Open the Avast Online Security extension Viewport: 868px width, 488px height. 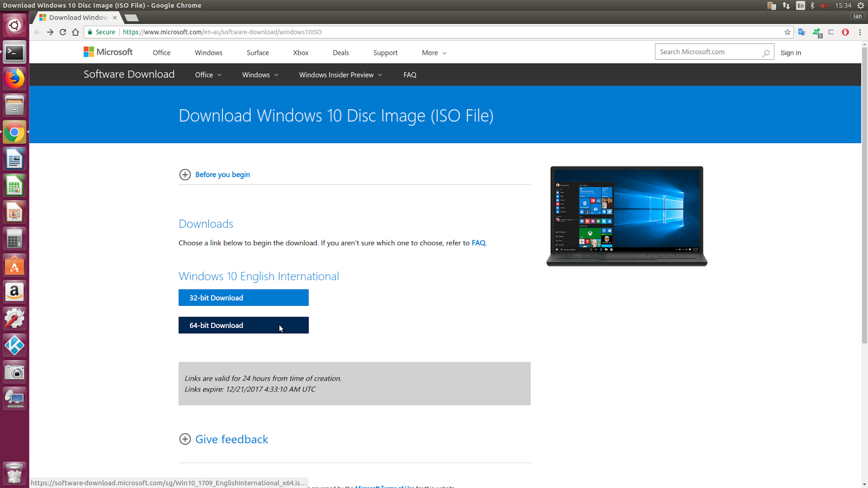816,32
